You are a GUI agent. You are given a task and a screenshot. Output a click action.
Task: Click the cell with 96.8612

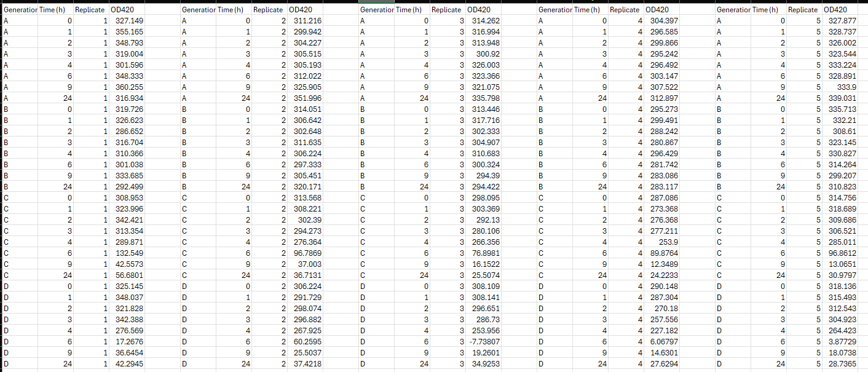pos(841,253)
